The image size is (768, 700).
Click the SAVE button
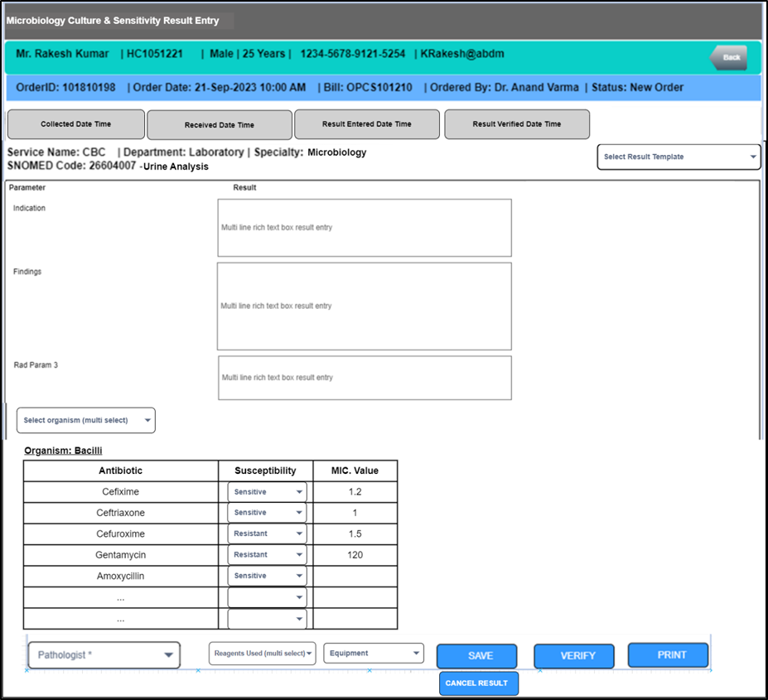coord(476,656)
